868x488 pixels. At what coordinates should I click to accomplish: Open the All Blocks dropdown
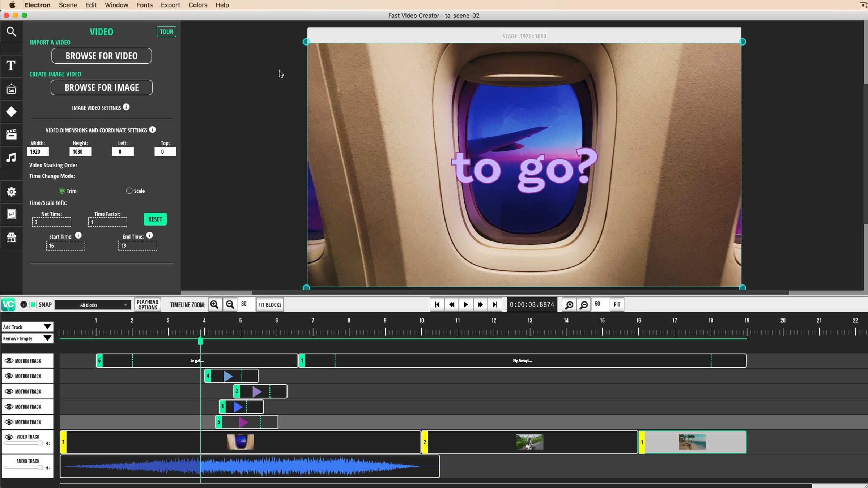pyautogui.click(x=92, y=305)
